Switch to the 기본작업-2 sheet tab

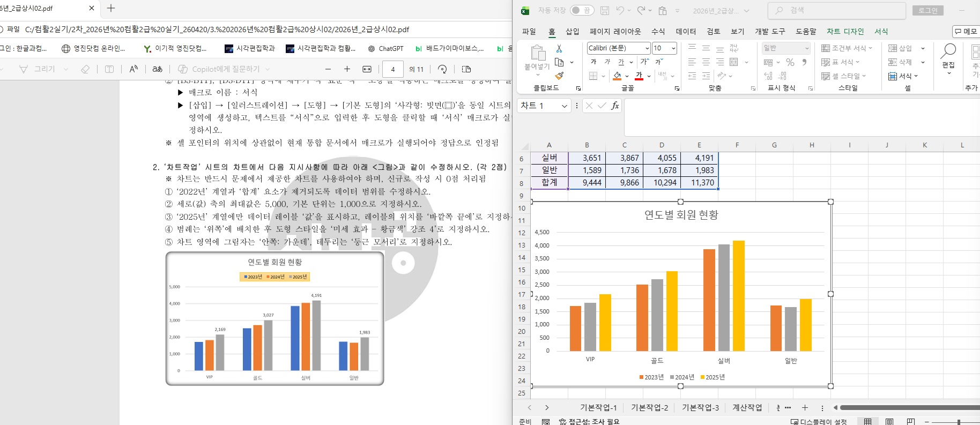tap(649, 407)
